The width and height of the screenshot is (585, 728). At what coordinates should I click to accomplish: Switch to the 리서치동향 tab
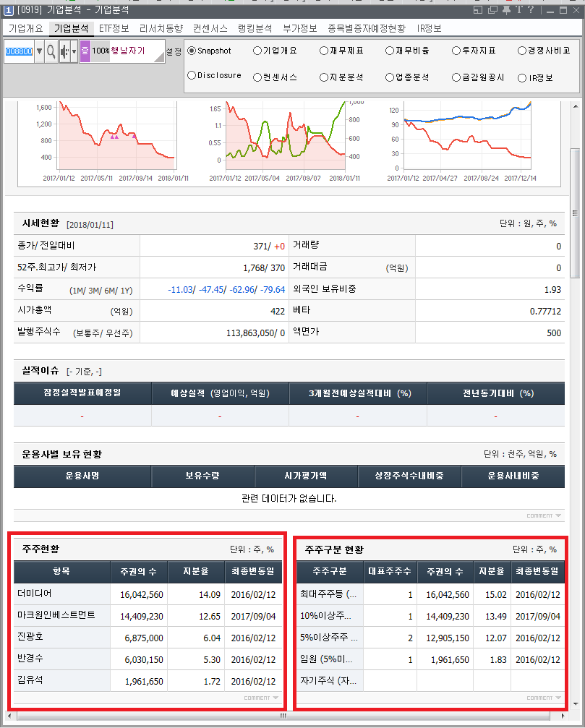(161, 28)
